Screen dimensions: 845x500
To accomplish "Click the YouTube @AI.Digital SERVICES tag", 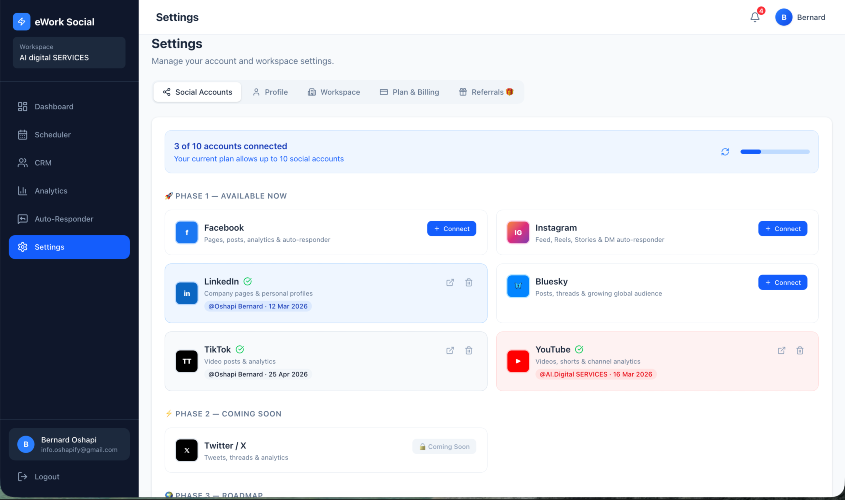I will pyautogui.click(x=595, y=374).
